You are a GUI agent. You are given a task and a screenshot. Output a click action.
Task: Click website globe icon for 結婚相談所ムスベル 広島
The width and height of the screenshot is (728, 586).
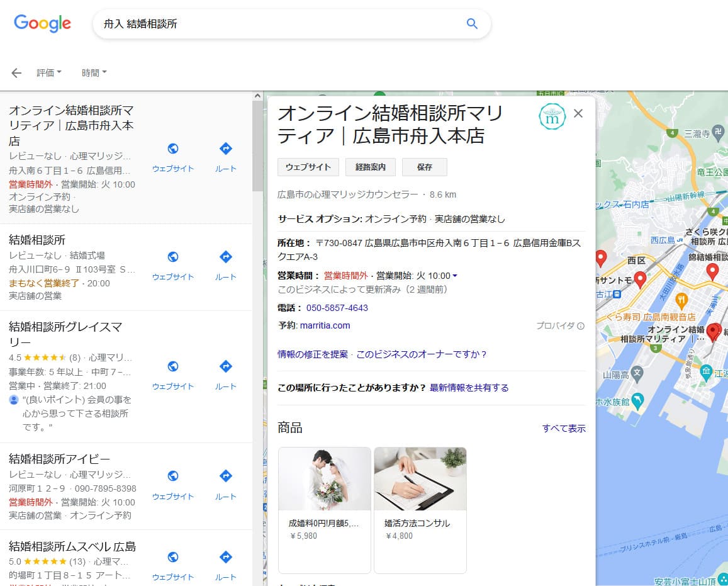(x=172, y=557)
